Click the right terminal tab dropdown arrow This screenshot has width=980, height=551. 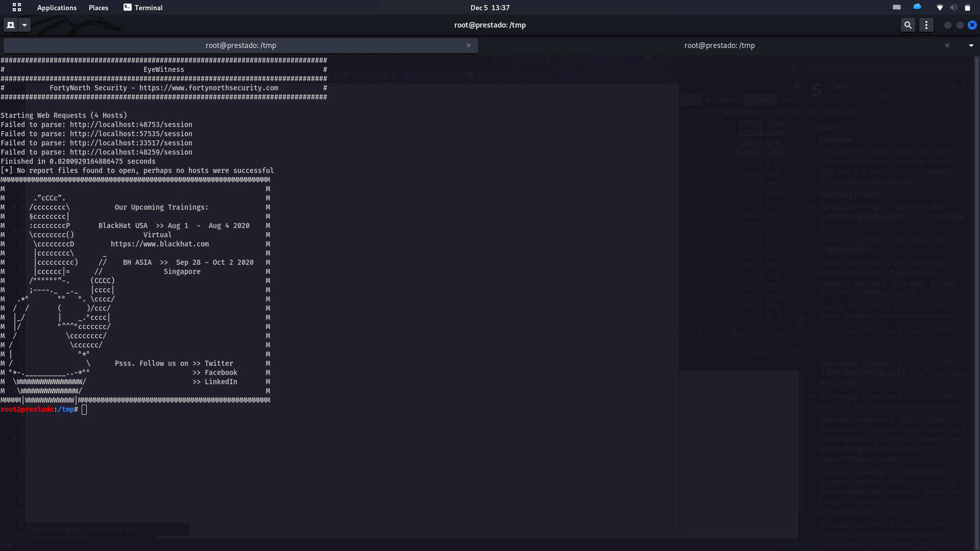(972, 45)
